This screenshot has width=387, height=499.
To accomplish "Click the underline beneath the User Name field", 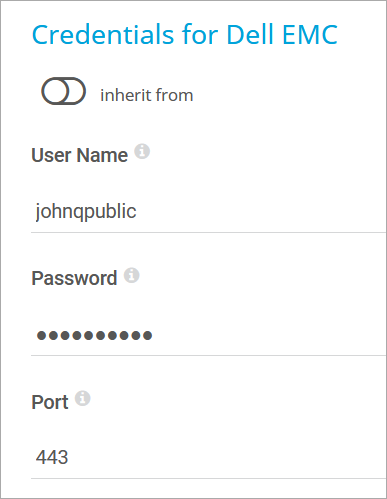I will pyautogui.click(x=209, y=232).
